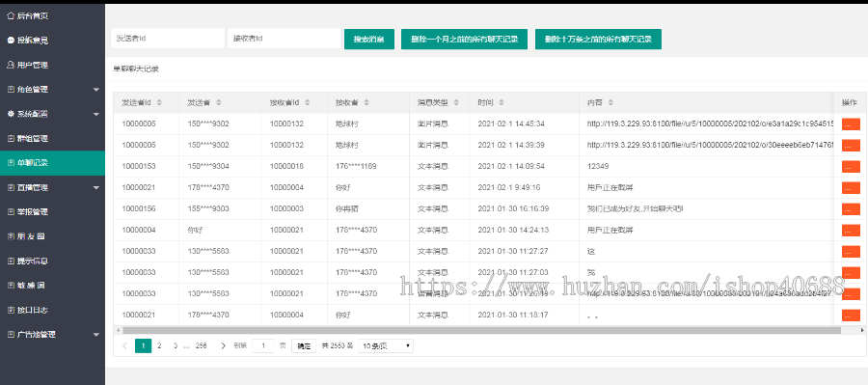Open 敏感词 in the sidebar
Viewport: 868px width, 385px height.
tap(52, 286)
